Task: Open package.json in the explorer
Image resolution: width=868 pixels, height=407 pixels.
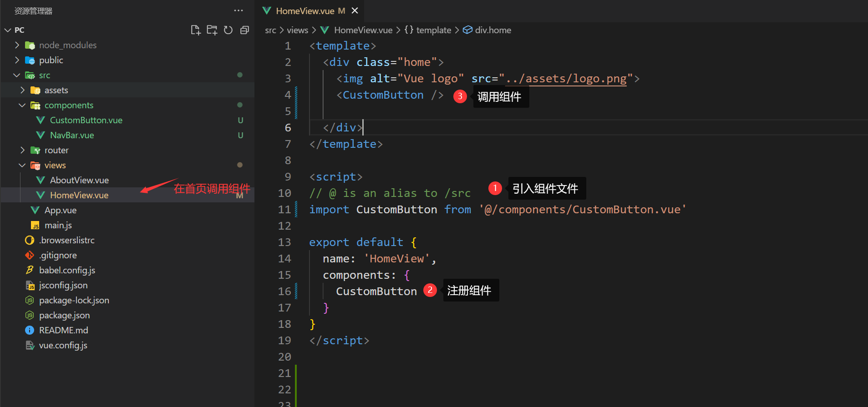Action: pos(64,315)
